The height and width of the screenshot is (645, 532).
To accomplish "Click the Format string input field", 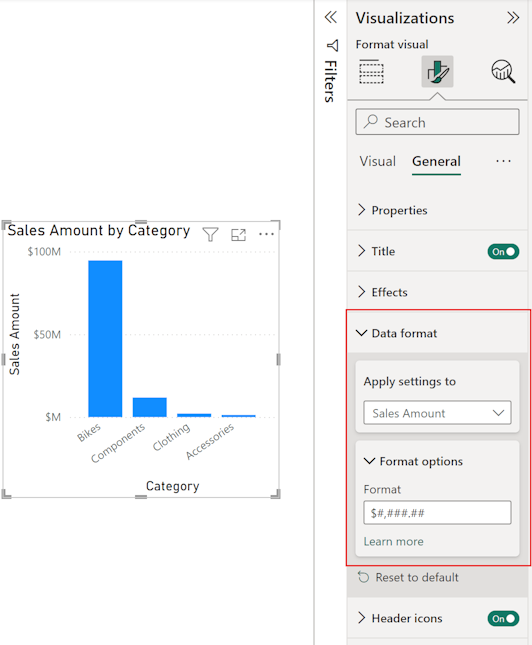I will (437, 513).
